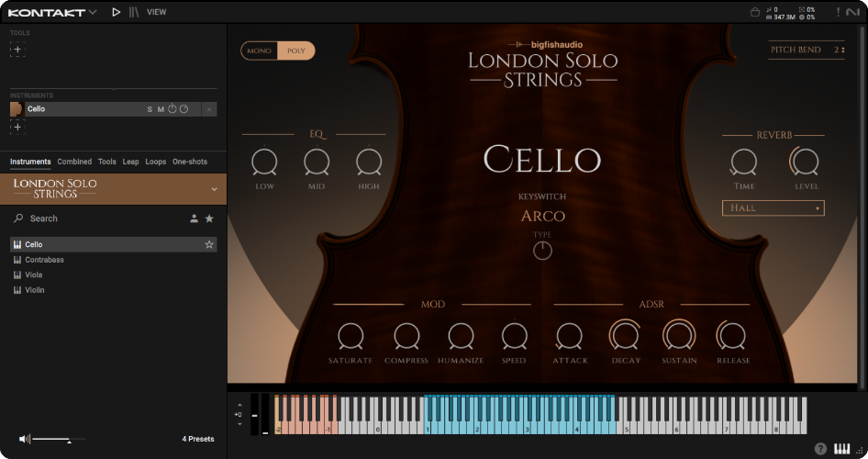Viewport: 868px width, 459px height.
Task: Adjust the Sustain knob
Action: click(679, 336)
